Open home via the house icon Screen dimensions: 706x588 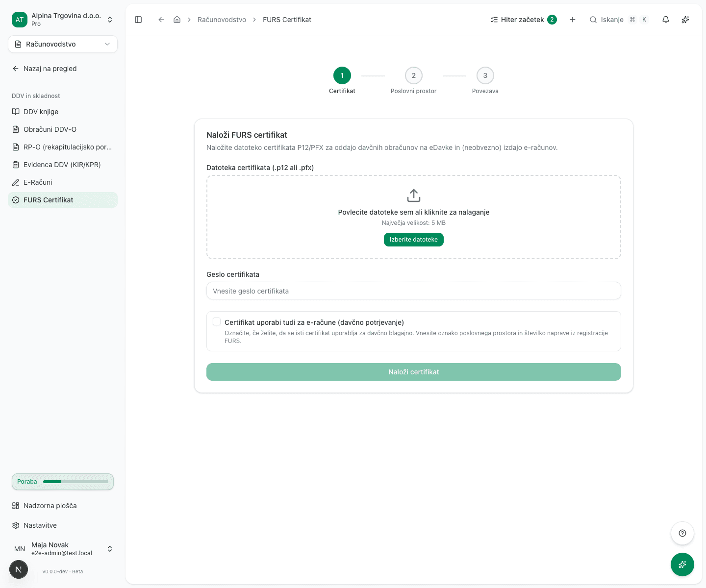[177, 20]
